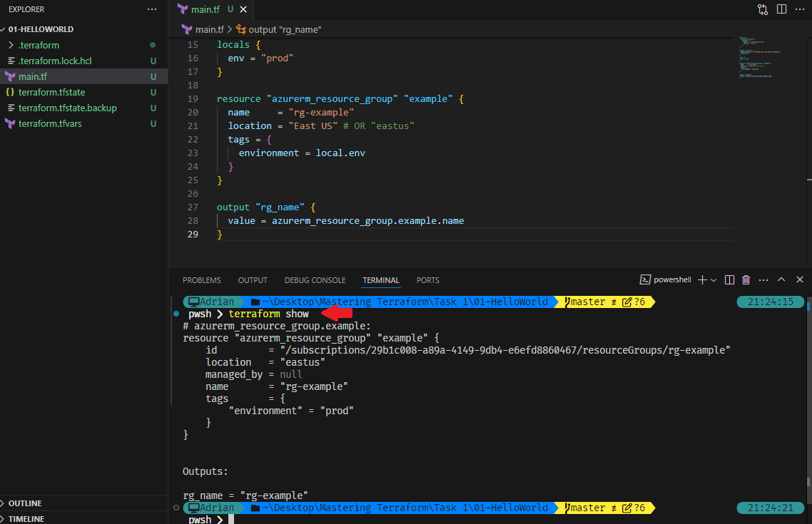The width and height of the screenshot is (812, 524).
Task: Click the env = "prod" line in locals
Action: pos(260,58)
